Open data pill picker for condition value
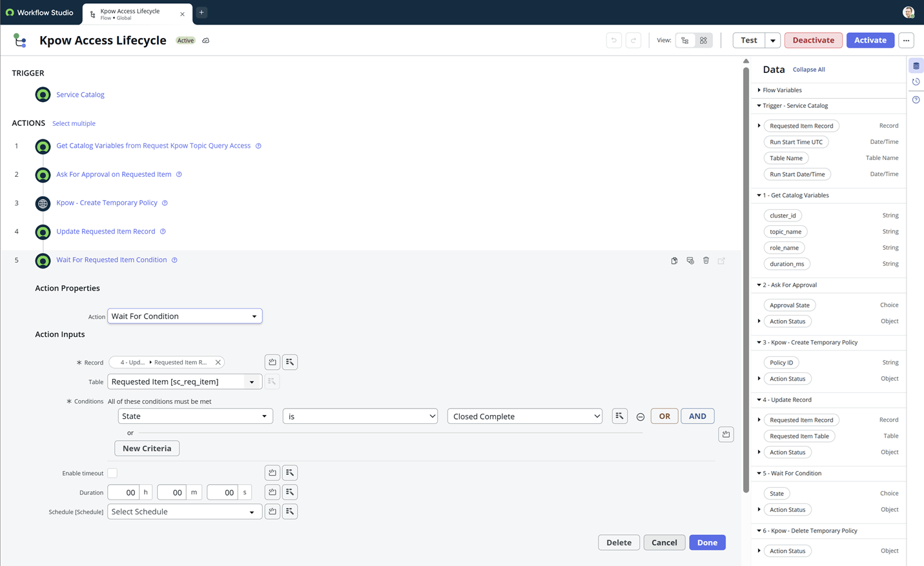The height and width of the screenshot is (566, 924). pyautogui.click(x=620, y=416)
